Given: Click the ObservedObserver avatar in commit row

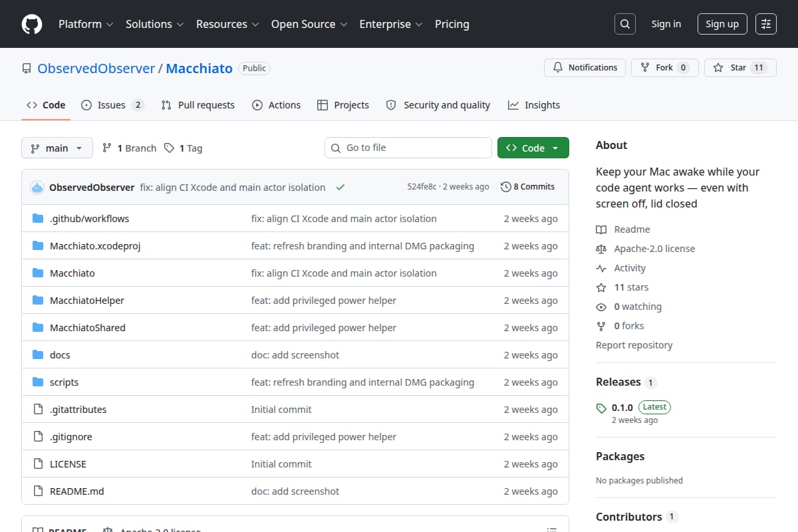Looking at the screenshot, I should coord(37,188).
